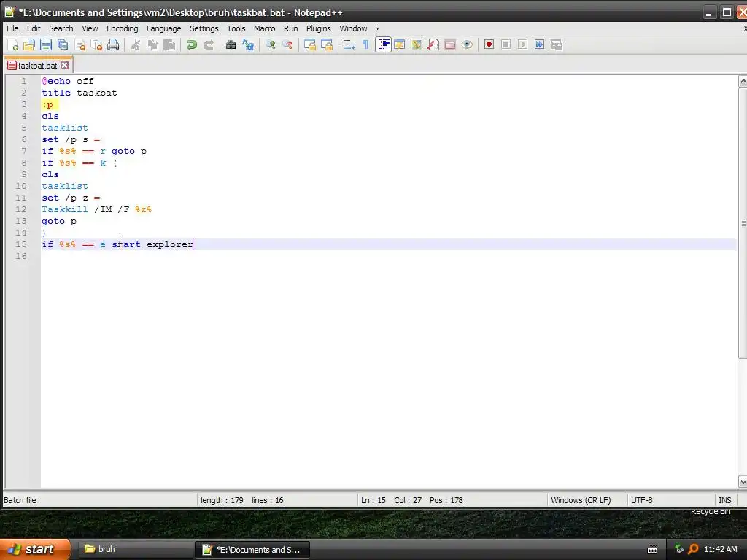The width and height of the screenshot is (747, 560).
Task: Open the File menu
Action: [x=12, y=28]
